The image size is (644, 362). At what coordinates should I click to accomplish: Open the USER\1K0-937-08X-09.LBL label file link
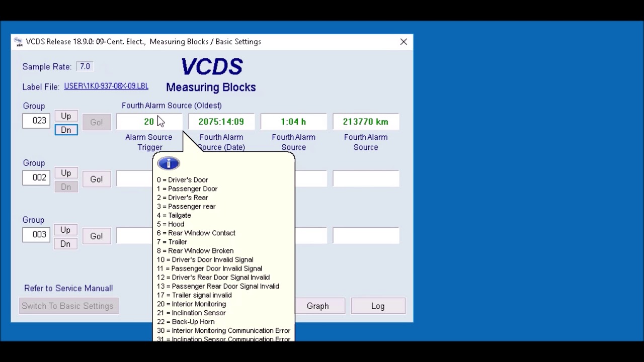tap(106, 86)
